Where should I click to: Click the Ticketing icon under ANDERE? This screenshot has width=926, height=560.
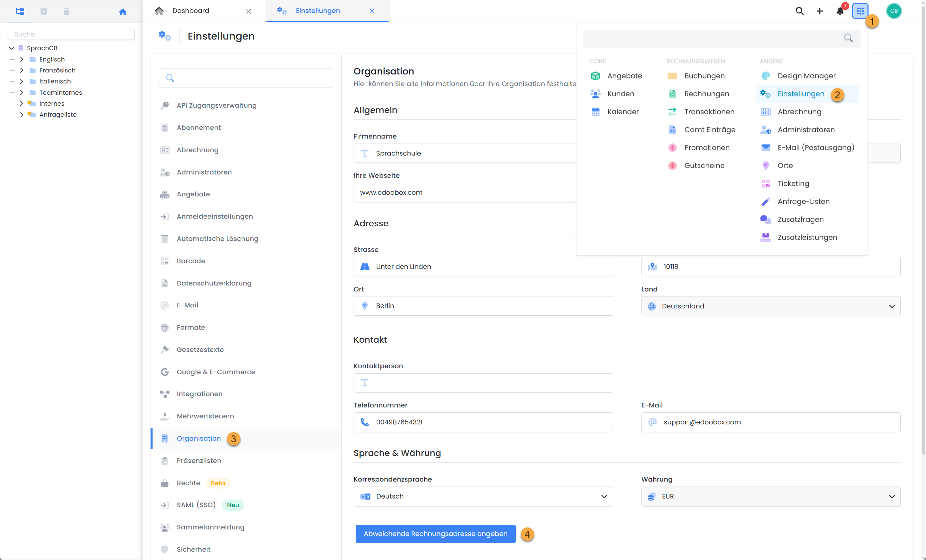(765, 183)
